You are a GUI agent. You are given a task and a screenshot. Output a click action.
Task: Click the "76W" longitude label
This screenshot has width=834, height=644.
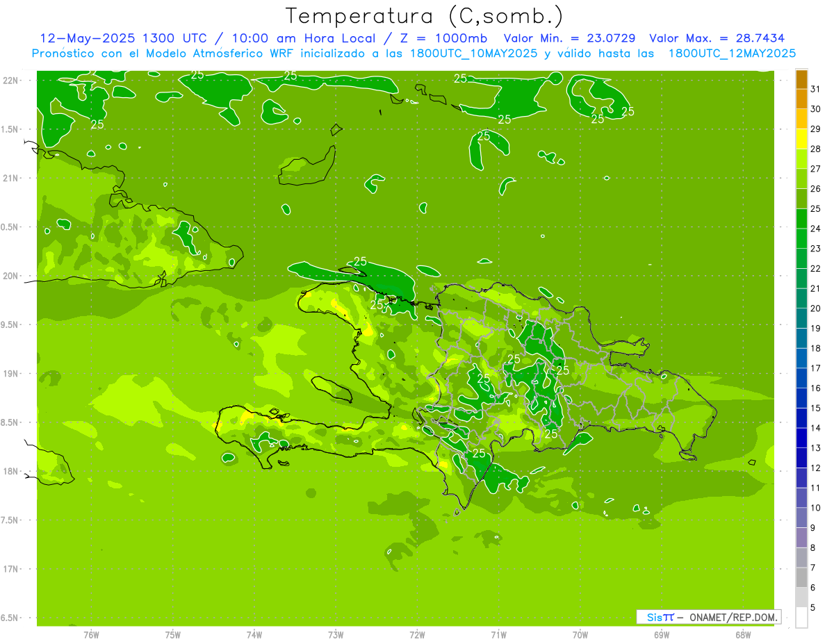[x=91, y=635]
